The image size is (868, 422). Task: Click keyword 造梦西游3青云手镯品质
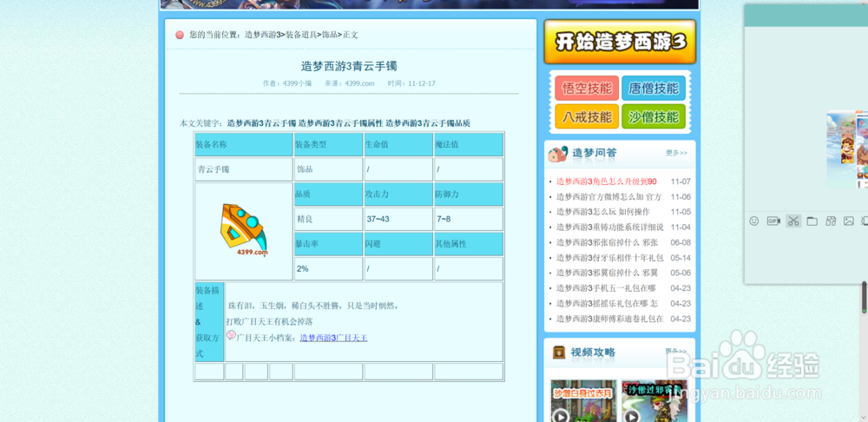(428, 123)
